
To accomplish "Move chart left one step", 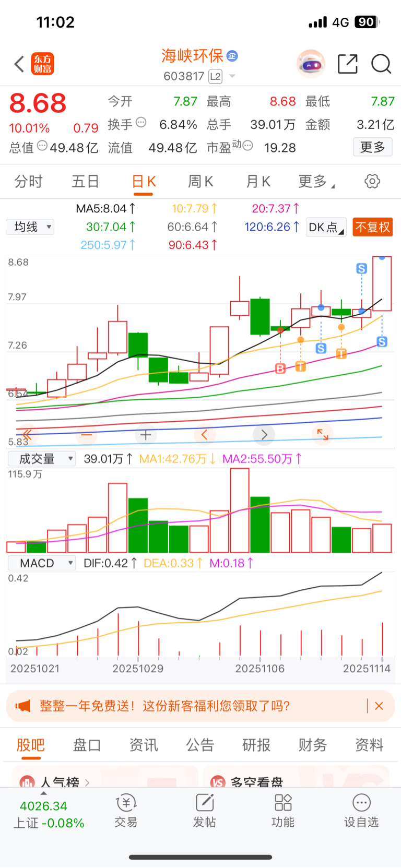I will pos(205,434).
